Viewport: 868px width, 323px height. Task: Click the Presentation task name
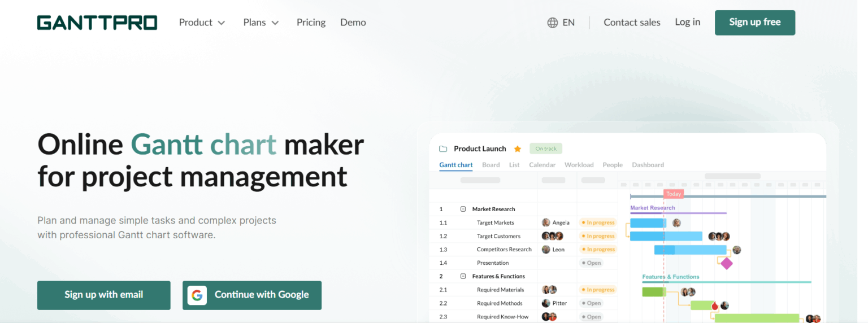coord(493,263)
